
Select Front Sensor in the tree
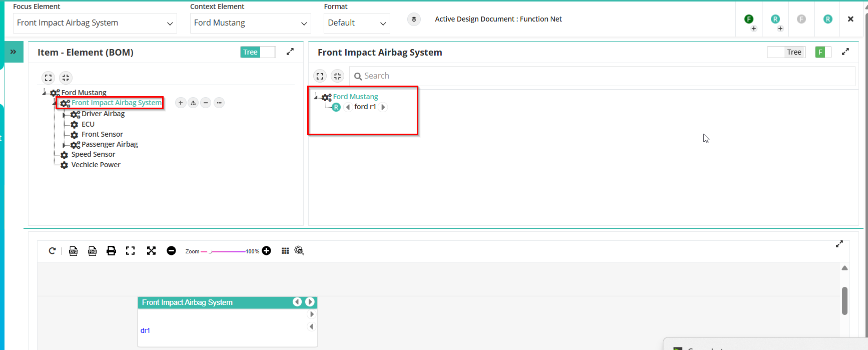point(102,134)
